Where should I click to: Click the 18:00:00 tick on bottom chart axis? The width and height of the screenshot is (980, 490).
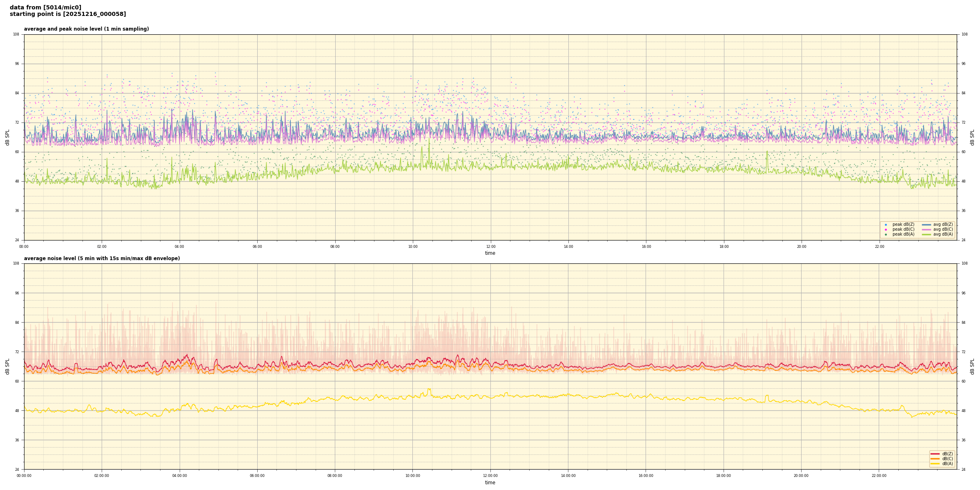(x=724, y=476)
